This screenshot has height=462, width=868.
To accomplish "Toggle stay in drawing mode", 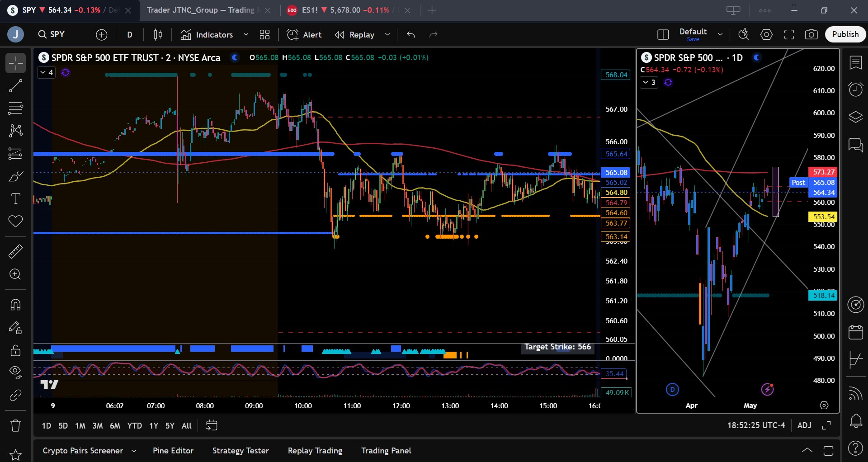I will (x=15, y=328).
